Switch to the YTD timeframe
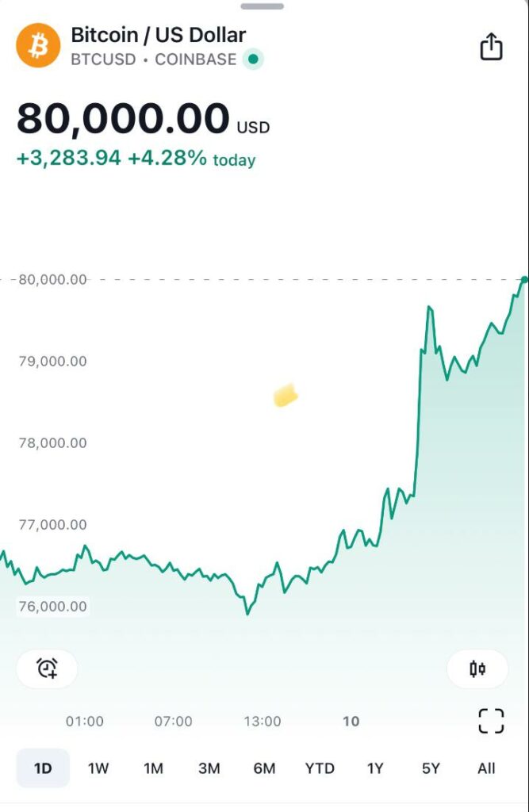Image resolution: width=529 pixels, height=812 pixels. 320,768
